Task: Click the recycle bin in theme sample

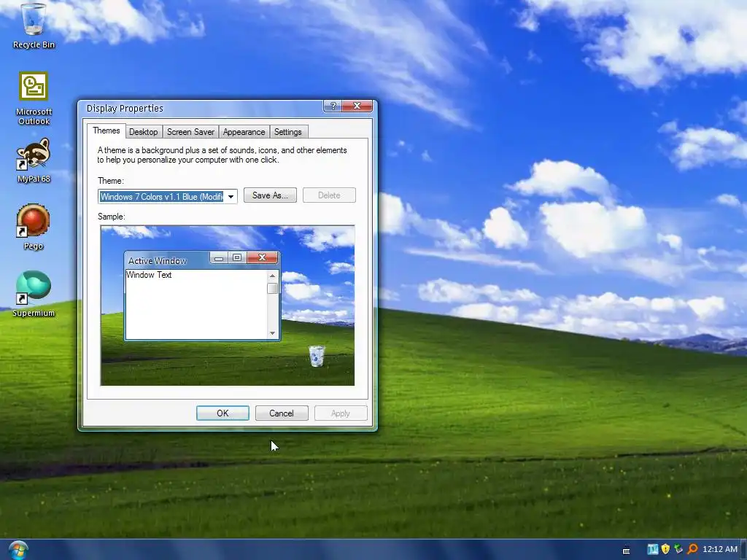Action: (x=317, y=356)
